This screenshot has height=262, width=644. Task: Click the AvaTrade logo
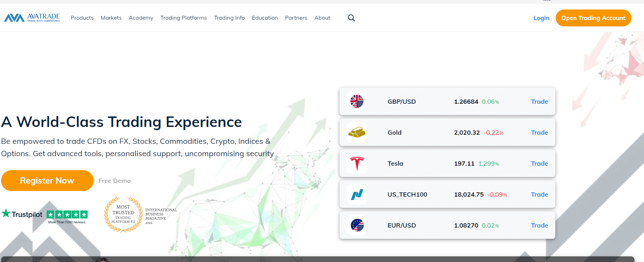[x=32, y=18]
